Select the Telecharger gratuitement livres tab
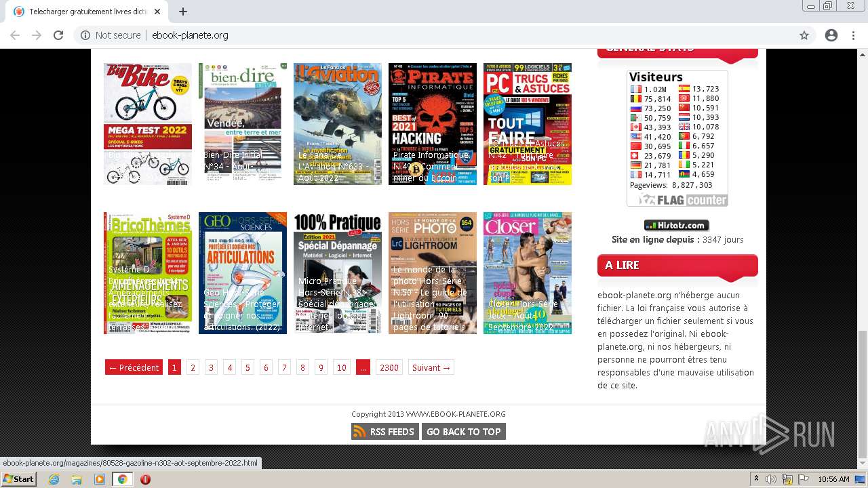868x488 pixels. tap(86, 12)
